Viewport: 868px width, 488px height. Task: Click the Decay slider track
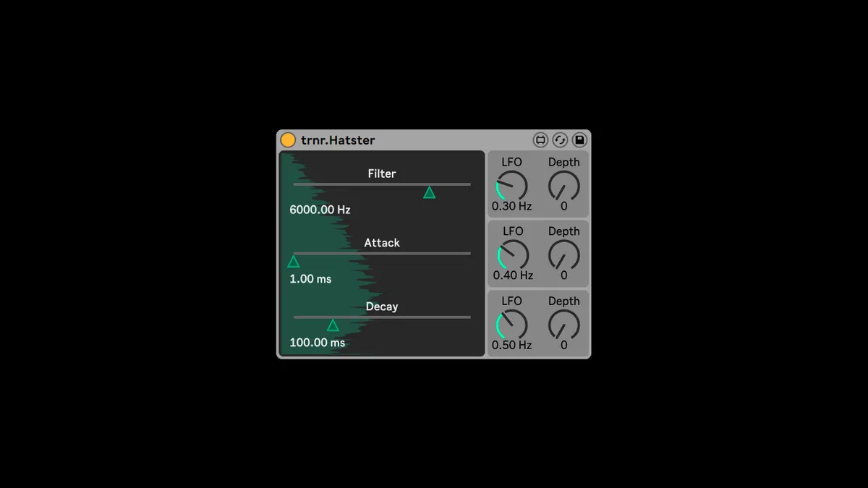click(382, 317)
